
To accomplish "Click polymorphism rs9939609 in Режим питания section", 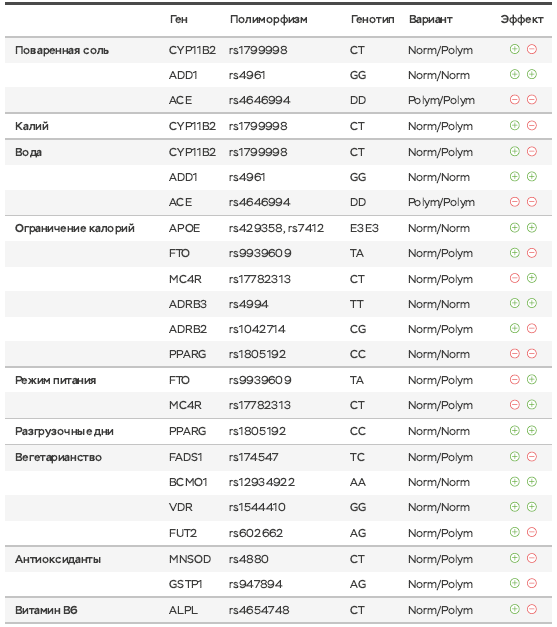I will click(260, 380).
